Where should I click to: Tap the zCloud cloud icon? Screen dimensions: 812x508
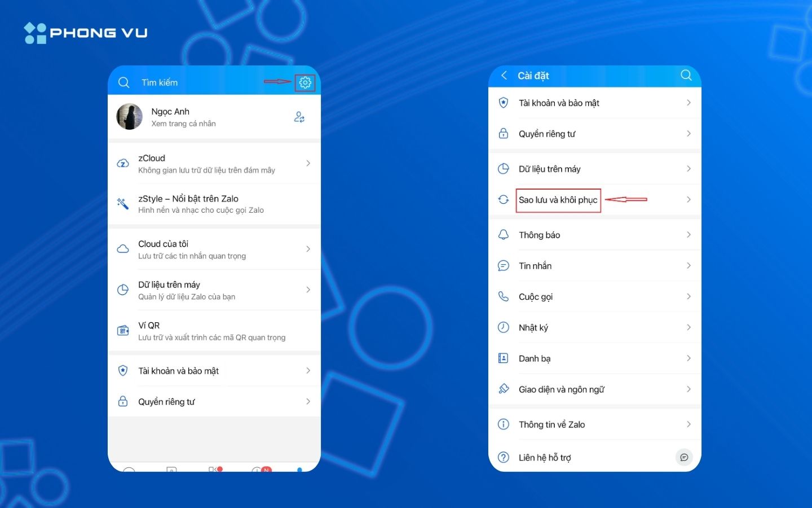point(123,164)
